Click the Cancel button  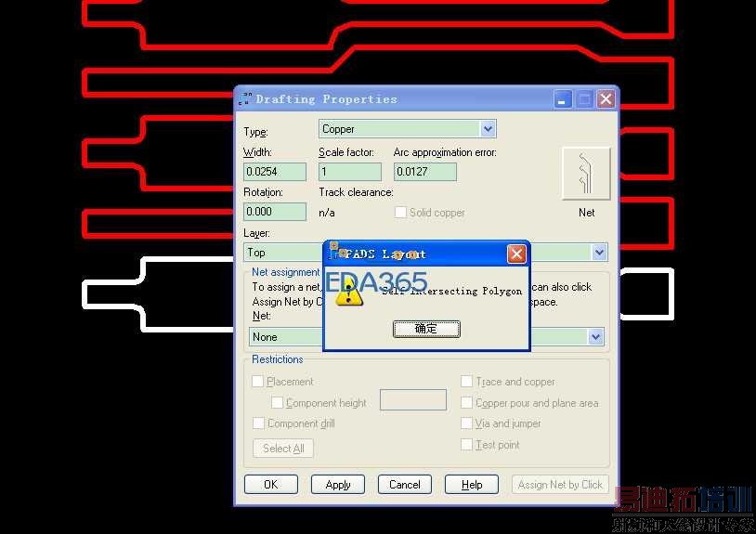pyautogui.click(x=405, y=485)
